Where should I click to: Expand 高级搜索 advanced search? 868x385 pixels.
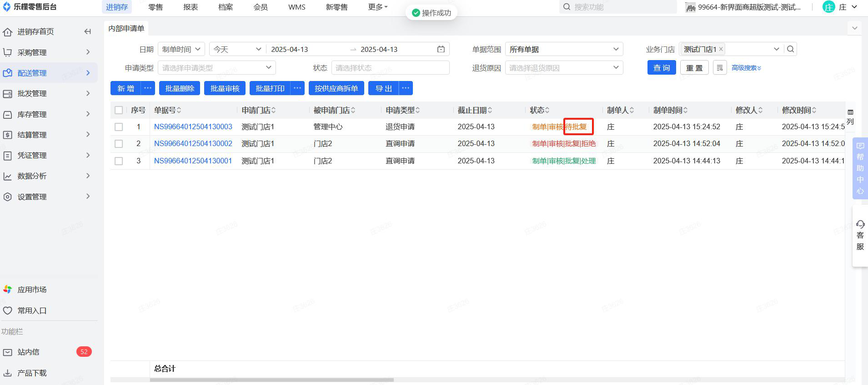(746, 68)
